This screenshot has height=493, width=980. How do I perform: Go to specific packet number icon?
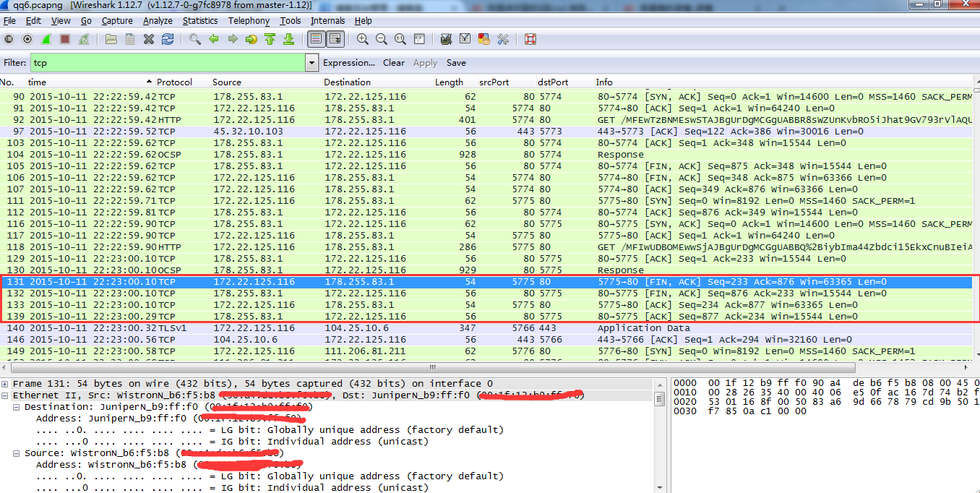coord(252,39)
